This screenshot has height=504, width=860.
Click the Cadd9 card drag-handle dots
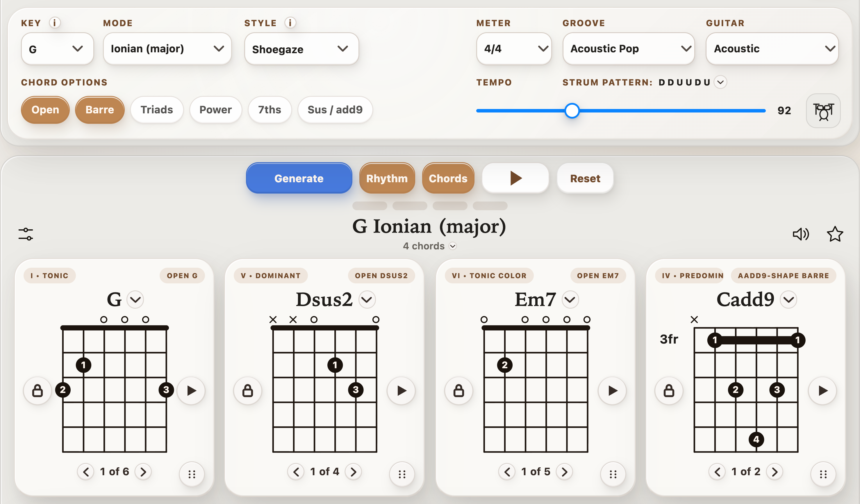pos(823,474)
